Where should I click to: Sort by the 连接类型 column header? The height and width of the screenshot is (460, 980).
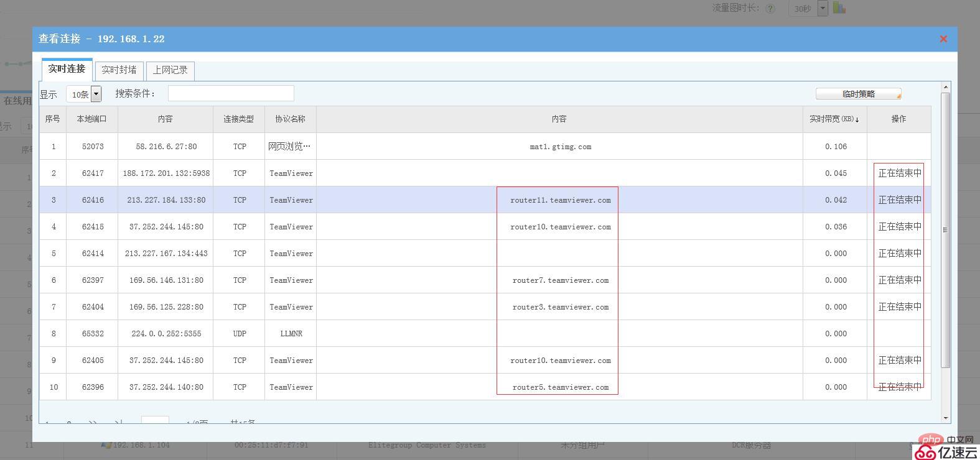click(x=239, y=119)
